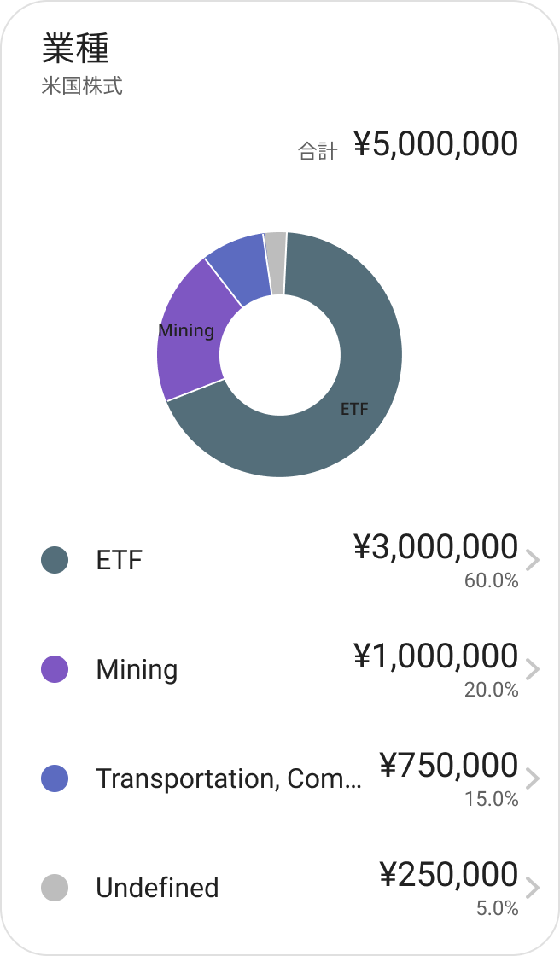
Task: Click the Mining purple color dot
Action: [55, 669]
